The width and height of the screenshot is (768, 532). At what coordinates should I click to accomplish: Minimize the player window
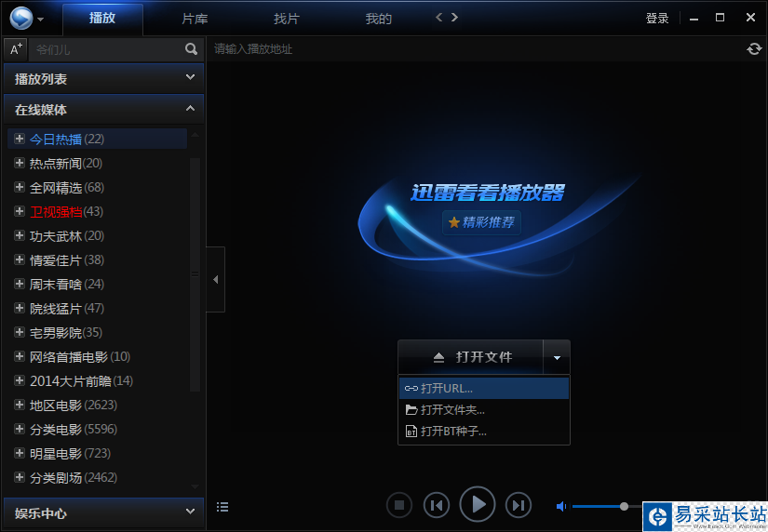pyautogui.click(x=694, y=19)
